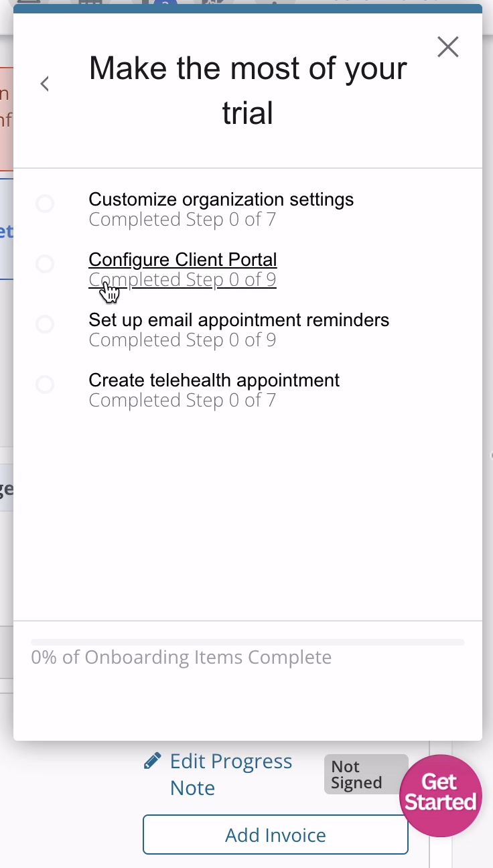Click the Not Signed status badge
Screen dimensions: 493x868
click(x=366, y=774)
